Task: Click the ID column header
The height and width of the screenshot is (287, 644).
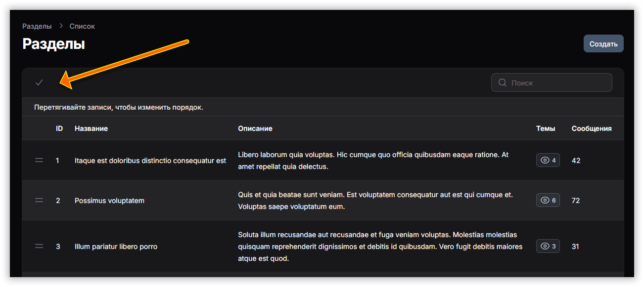Action: tap(59, 128)
